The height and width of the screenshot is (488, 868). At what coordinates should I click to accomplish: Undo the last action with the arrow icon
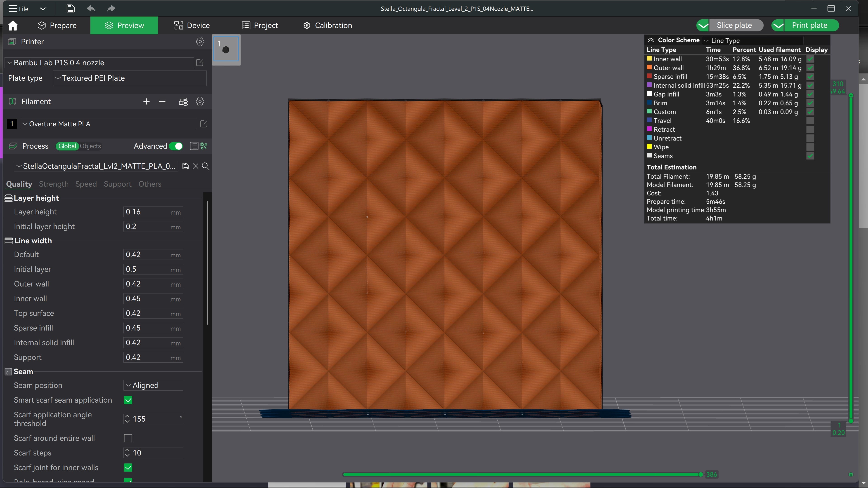point(91,8)
